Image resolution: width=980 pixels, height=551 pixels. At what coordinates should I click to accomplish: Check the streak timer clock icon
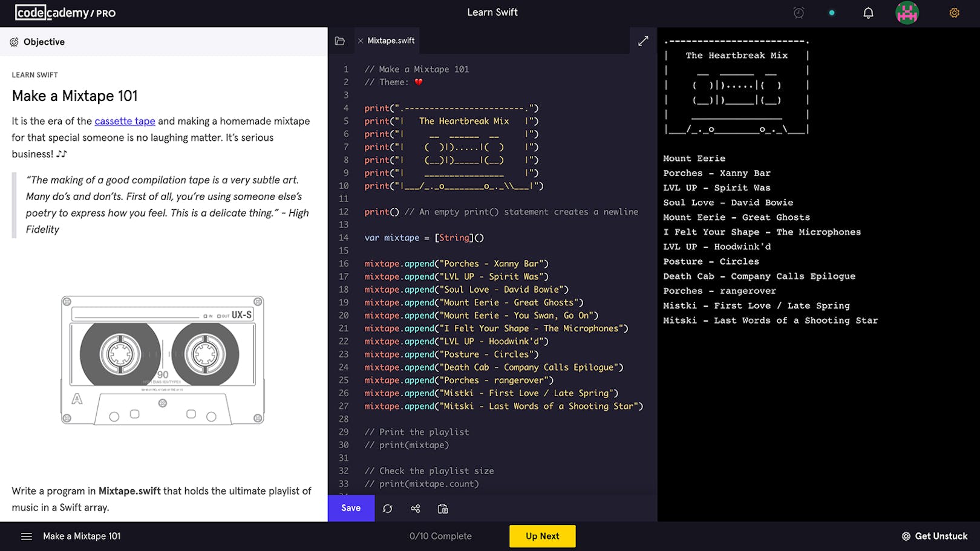coord(799,12)
